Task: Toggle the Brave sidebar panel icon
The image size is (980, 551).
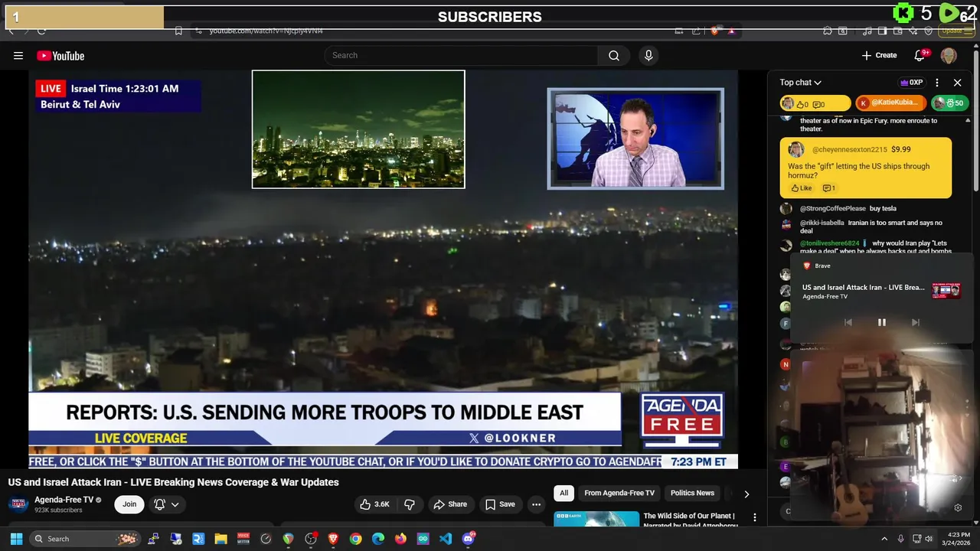Action: point(883,31)
